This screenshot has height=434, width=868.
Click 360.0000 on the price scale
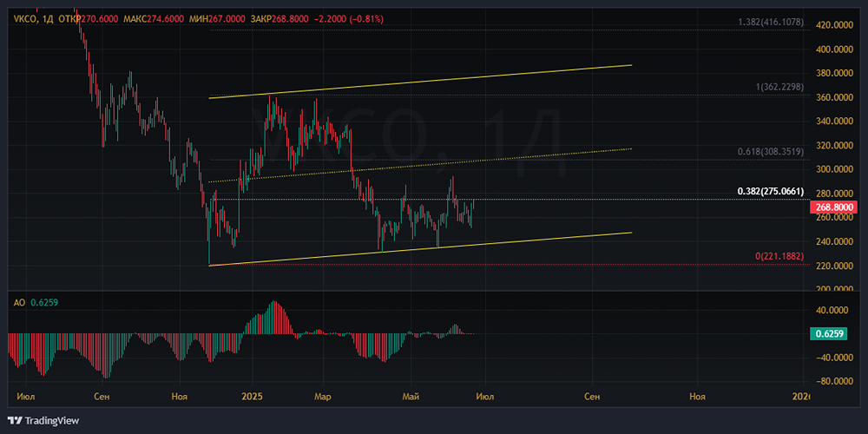(x=833, y=97)
